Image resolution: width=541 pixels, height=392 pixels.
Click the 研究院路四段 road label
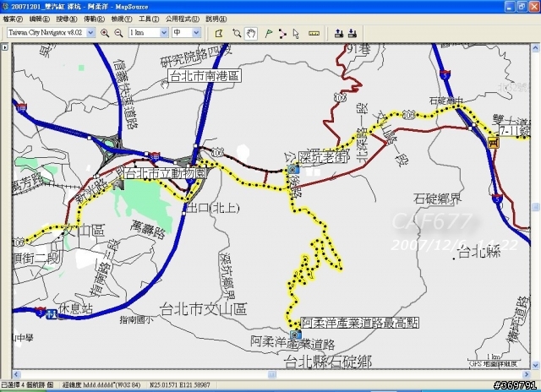(195, 56)
